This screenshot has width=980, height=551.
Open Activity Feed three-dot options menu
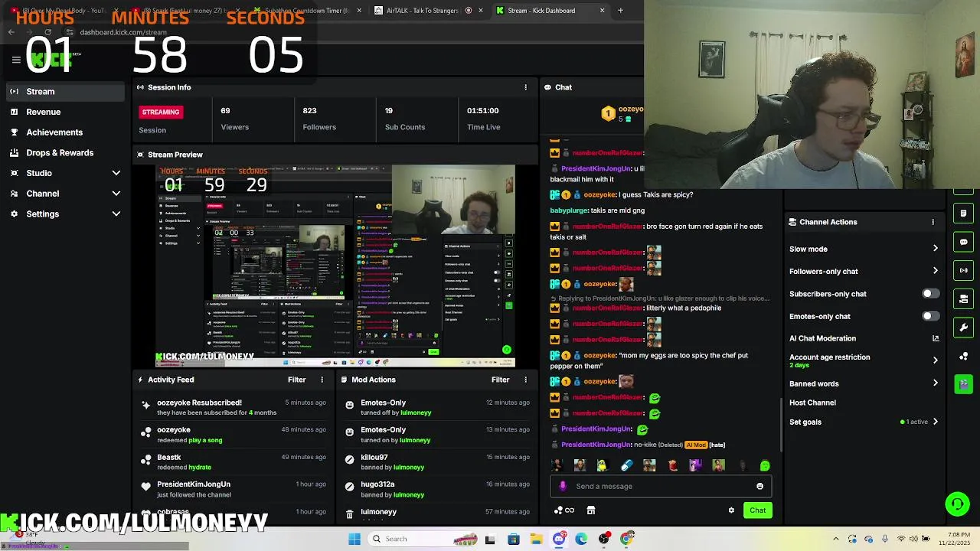pyautogui.click(x=322, y=380)
